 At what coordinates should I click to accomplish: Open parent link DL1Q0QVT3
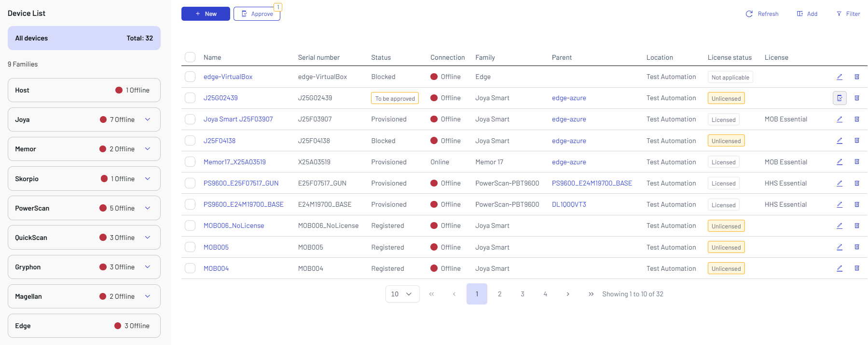569,204
